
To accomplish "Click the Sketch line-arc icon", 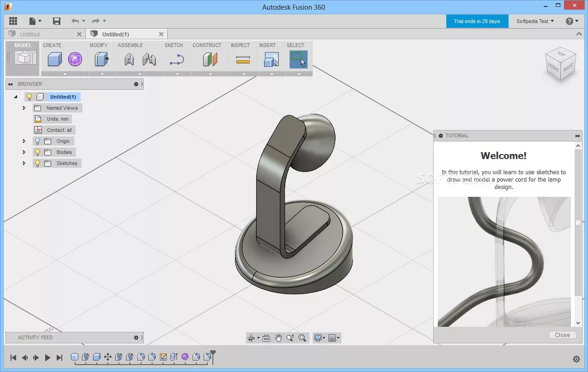I will click(x=176, y=59).
